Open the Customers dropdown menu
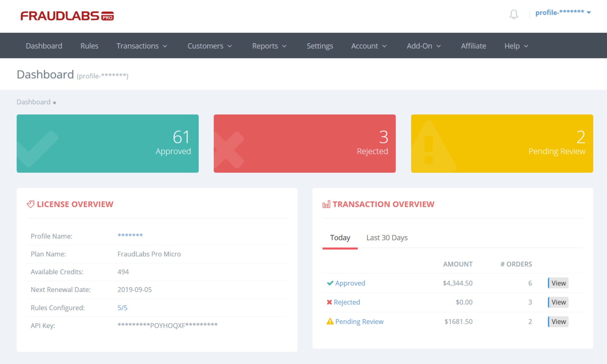Image resolution: width=607 pixels, height=364 pixels. point(209,46)
